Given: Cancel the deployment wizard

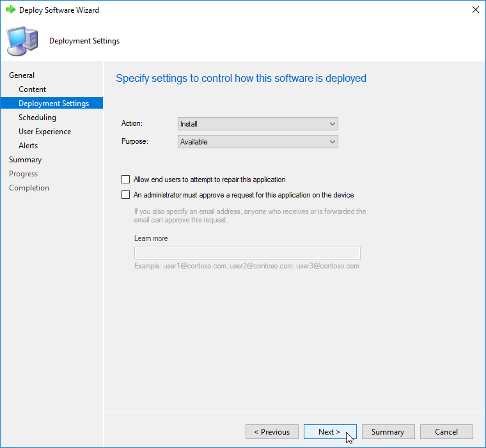Looking at the screenshot, I should (446, 432).
